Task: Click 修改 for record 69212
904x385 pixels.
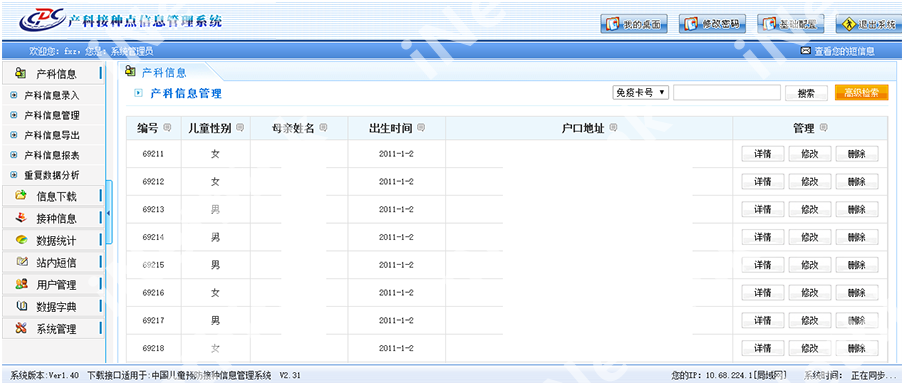Action: [809, 182]
